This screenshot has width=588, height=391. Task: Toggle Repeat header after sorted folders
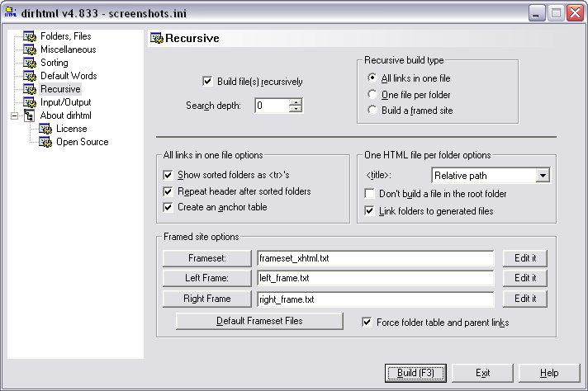168,191
